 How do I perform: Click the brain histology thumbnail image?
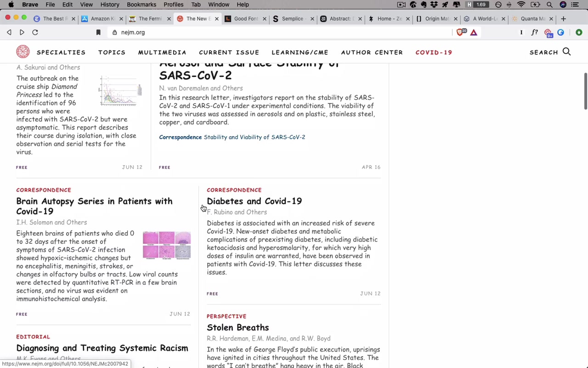pos(167,246)
